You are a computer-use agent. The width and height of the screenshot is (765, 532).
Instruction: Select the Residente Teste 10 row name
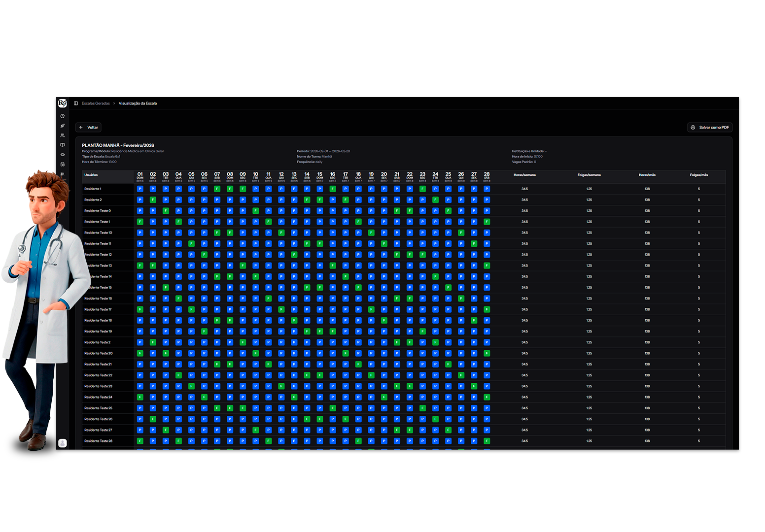(98, 233)
